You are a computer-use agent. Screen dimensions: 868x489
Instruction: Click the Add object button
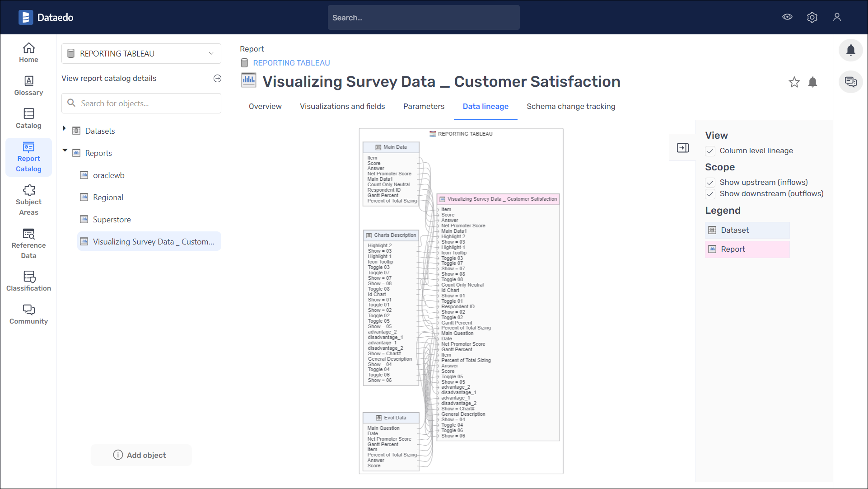(141, 455)
